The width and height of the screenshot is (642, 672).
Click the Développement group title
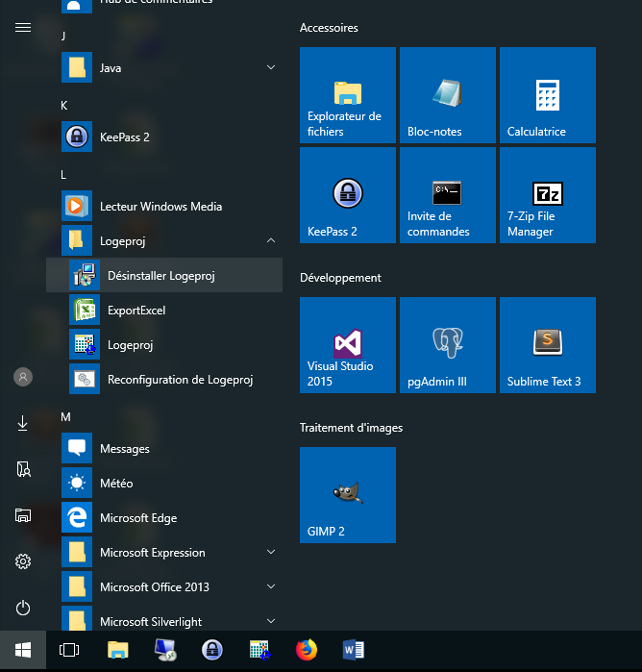coord(340,278)
